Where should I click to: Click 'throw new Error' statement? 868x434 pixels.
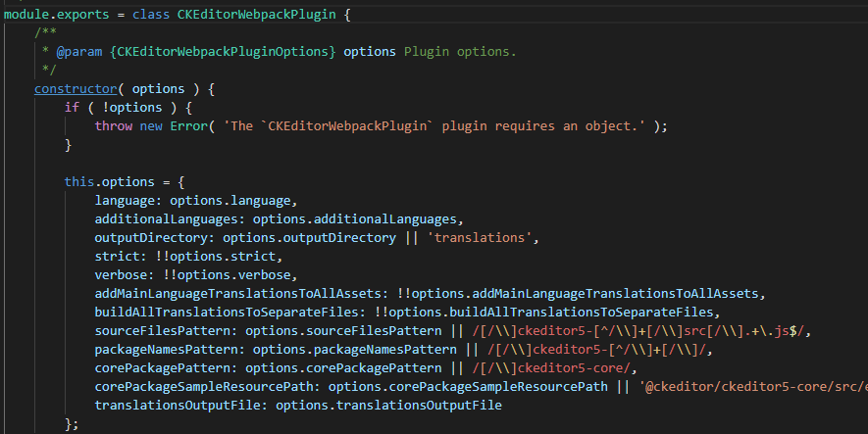coord(151,126)
